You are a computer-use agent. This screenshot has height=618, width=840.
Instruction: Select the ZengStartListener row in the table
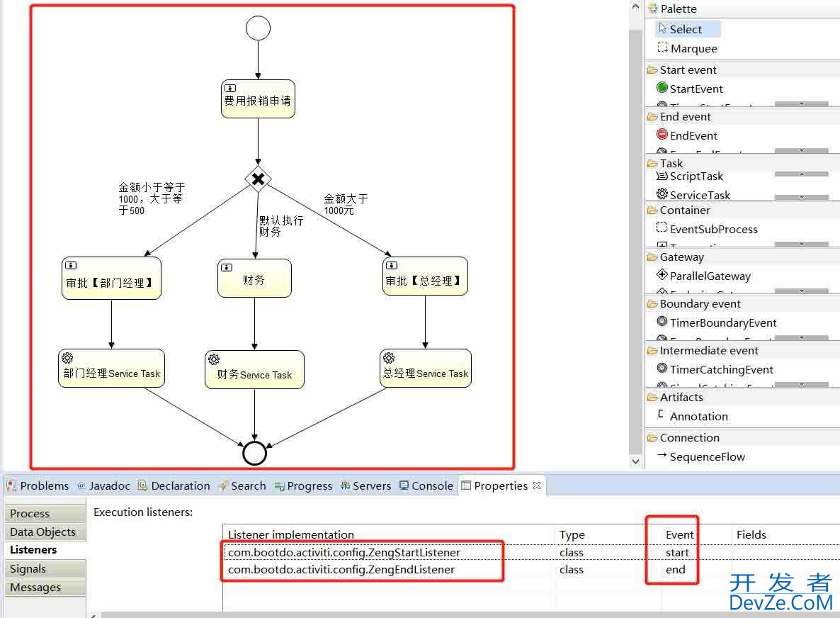pyautogui.click(x=344, y=552)
